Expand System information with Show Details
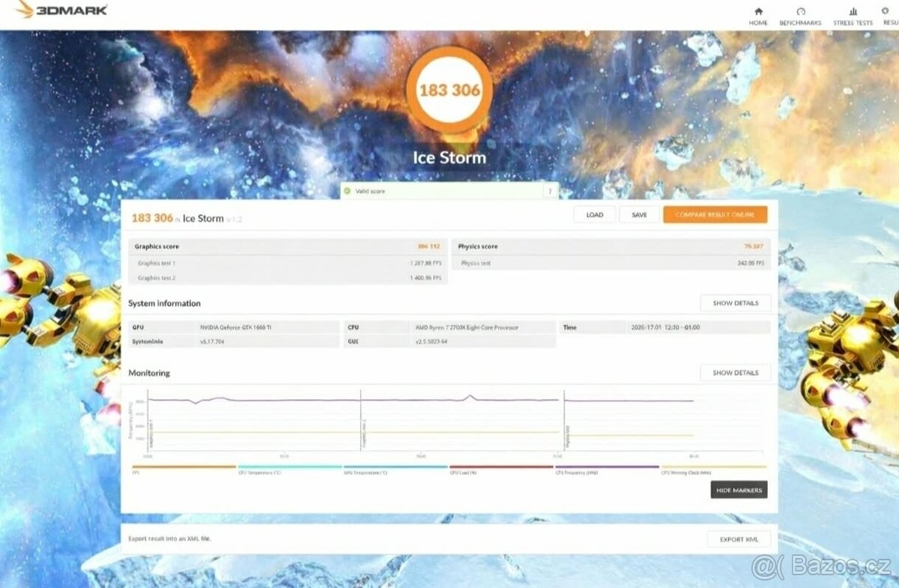The image size is (899, 588). (735, 303)
